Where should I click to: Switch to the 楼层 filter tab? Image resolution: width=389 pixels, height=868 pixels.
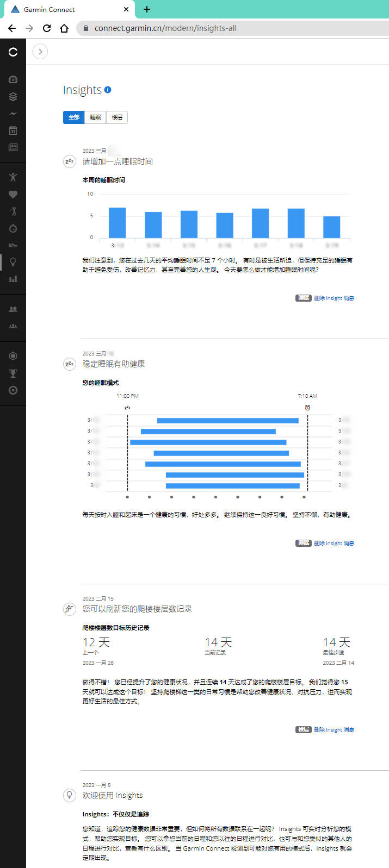[117, 117]
